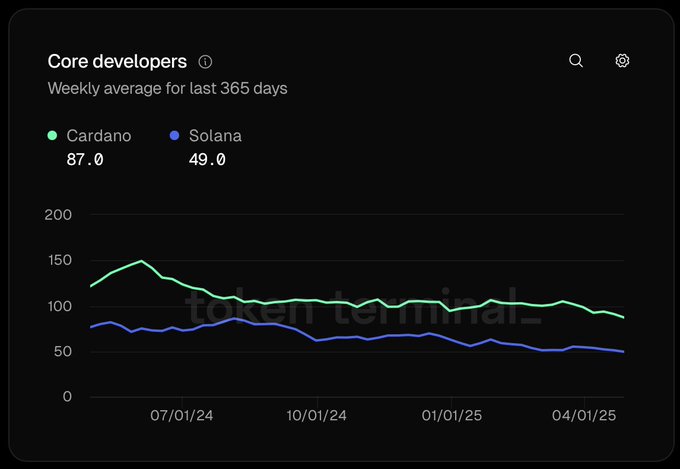Click the blue Solana legend dot
680x469 pixels.
click(x=174, y=135)
